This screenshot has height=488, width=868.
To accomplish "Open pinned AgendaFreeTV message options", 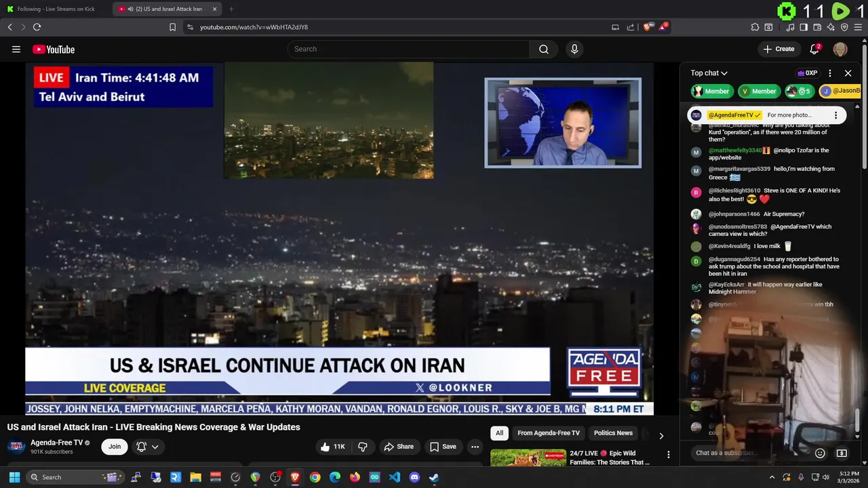I will (835, 115).
